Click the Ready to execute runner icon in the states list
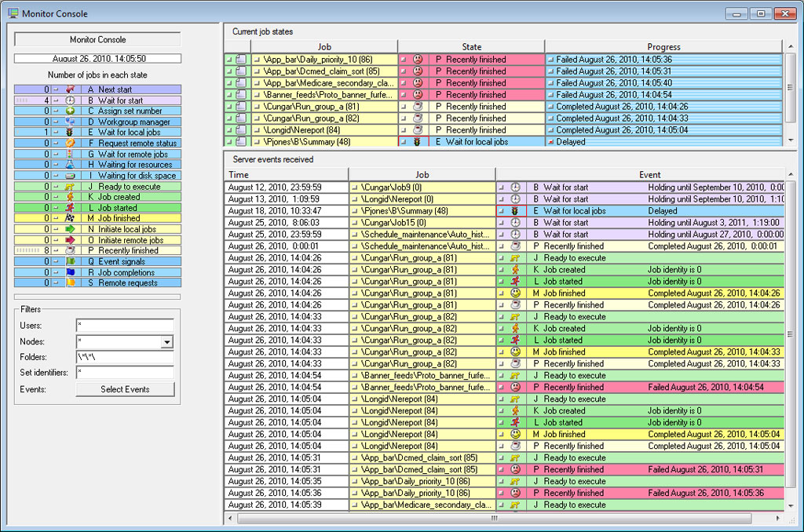804x532 pixels. pyautogui.click(x=70, y=187)
